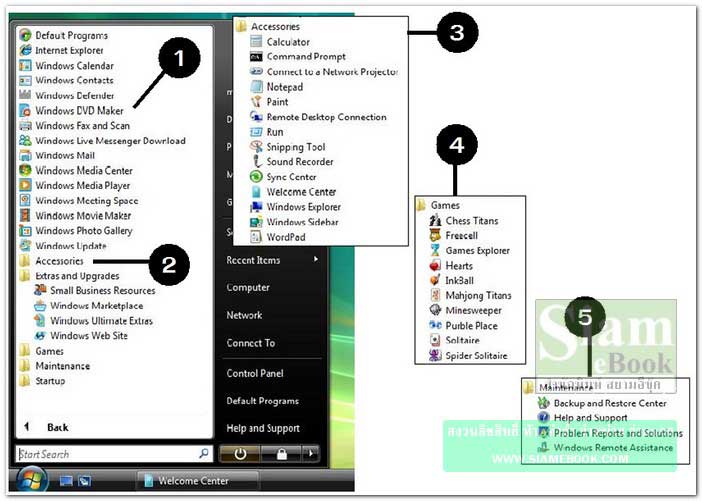Image resolution: width=702 pixels, height=501 pixels.
Task: Click the lock button
Action: pos(282,454)
